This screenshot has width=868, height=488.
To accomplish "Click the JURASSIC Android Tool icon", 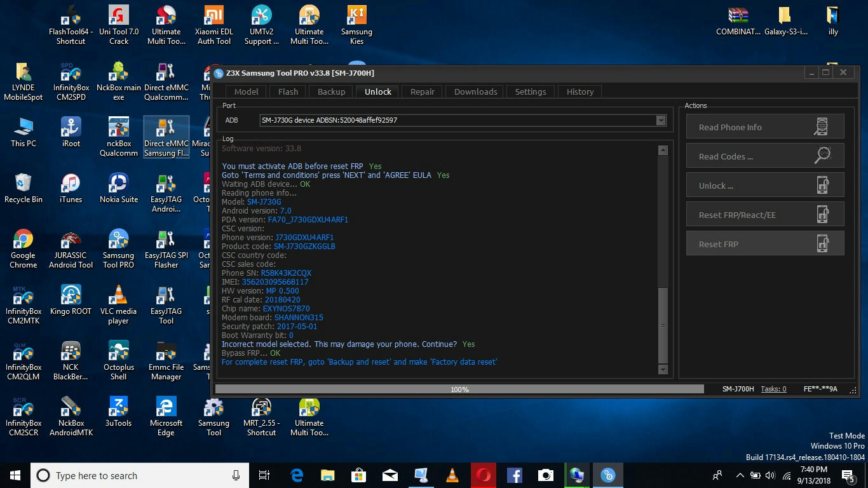I will [x=71, y=249].
